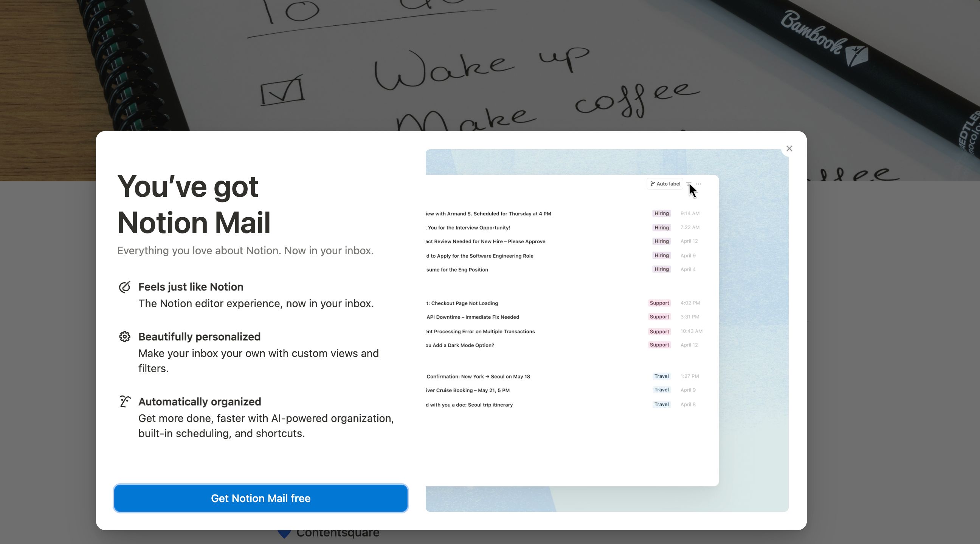The width and height of the screenshot is (980, 544).
Task: Select email 'Scheduled for Thursday at 4 PM'
Action: coord(488,214)
